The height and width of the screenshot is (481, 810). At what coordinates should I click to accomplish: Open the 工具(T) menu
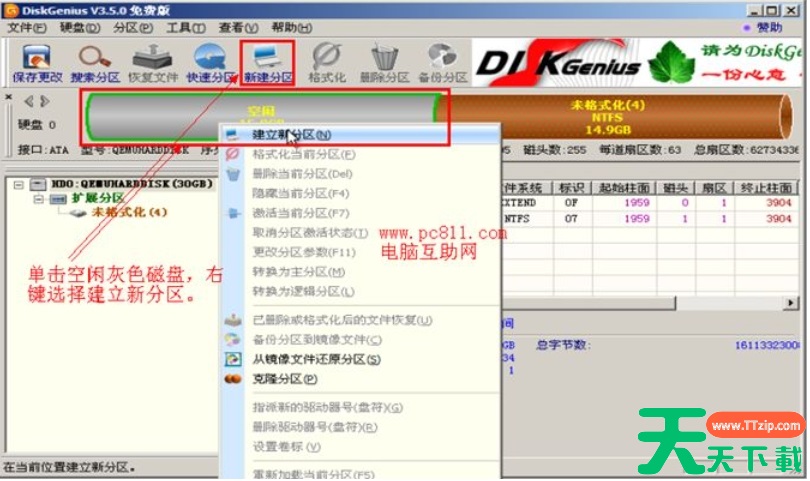pyautogui.click(x=186, y=27)
